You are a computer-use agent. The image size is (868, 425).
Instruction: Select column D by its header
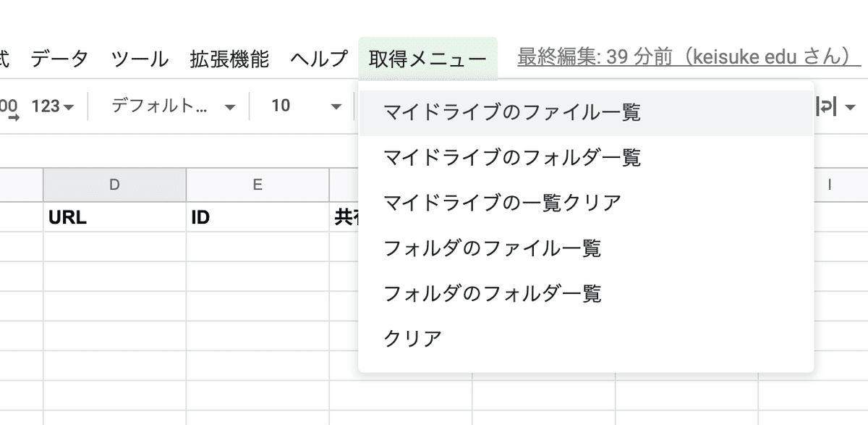(114, 185)
